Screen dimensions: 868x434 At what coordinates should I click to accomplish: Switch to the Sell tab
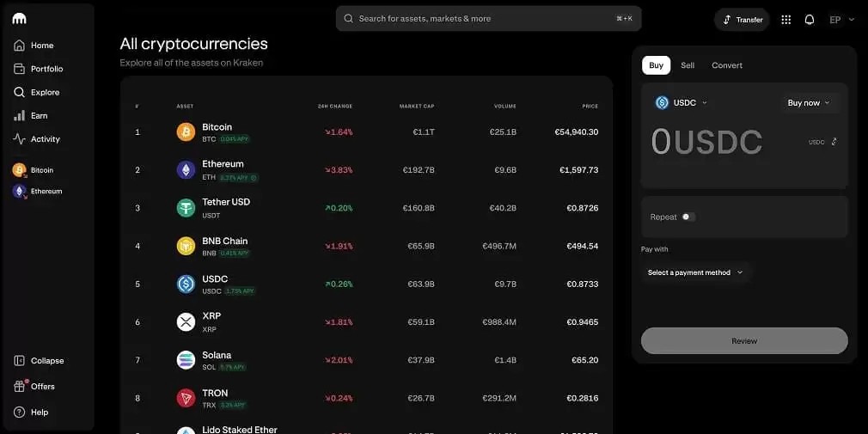pos(688,65)
